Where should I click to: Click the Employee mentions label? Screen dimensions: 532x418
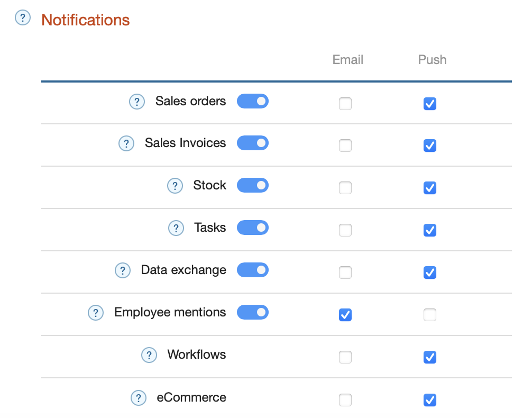point(170,312)
